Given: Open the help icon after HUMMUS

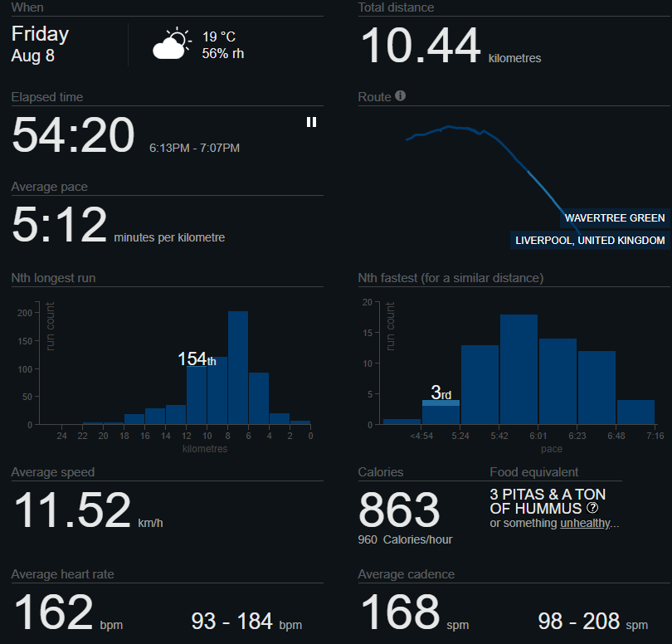Looking at the screenshot, I should pyautogui.click(x=592, y=508).
